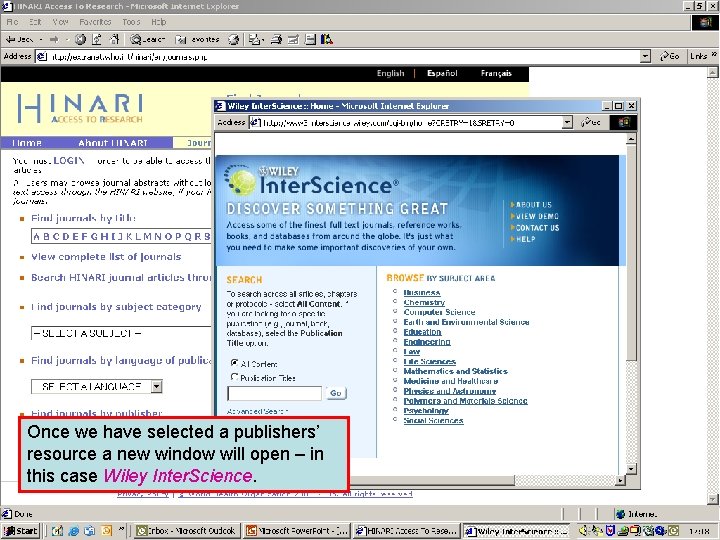Click the Mail icon in IE toolbar

255,39
